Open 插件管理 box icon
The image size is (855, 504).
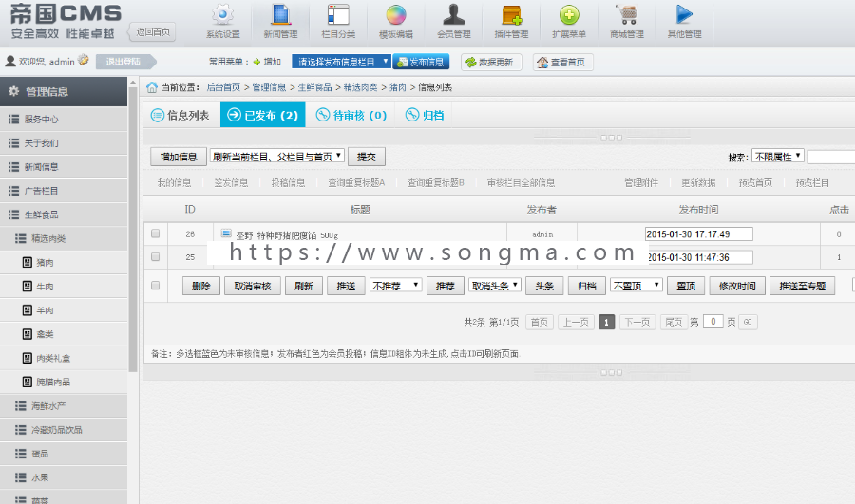click(x=511, y=14)
